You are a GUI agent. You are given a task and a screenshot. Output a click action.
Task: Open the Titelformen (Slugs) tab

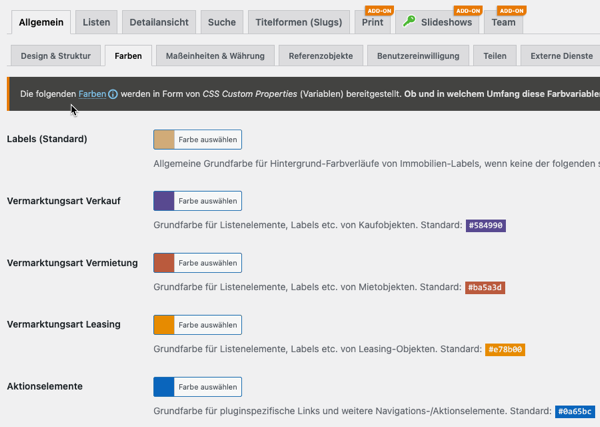point(299,22)
